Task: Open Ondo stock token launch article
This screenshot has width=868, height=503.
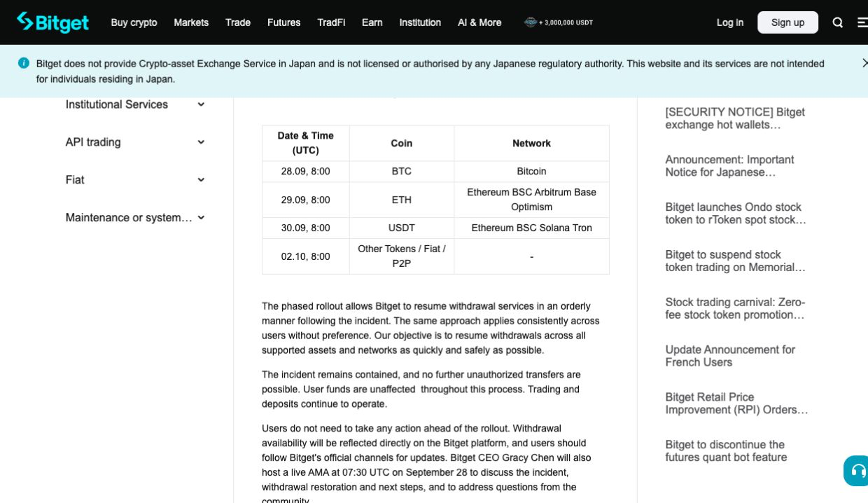Action: (x=736, y=214)
